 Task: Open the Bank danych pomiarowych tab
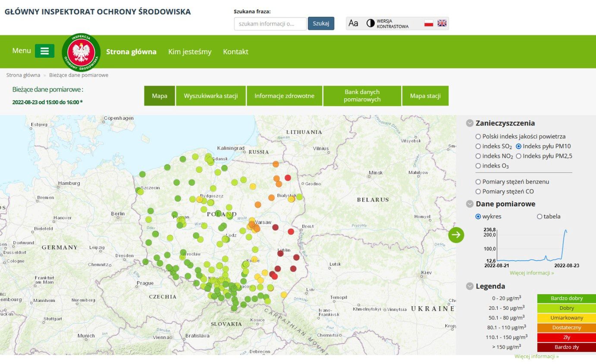pyautogui.click(x=362, y=96)
